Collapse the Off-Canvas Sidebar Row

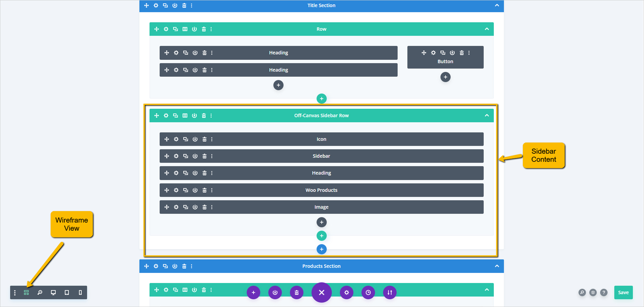click(x=487, y=116)
